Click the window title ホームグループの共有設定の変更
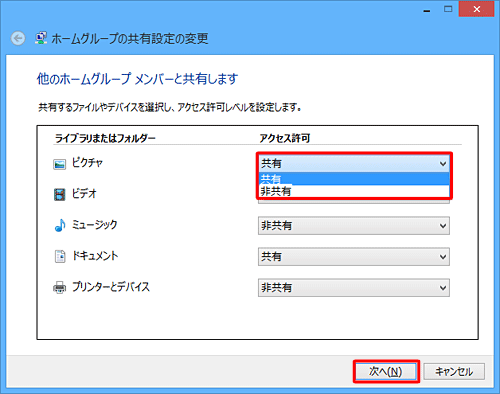The width and height of the screenshot is (500, 394). 130,39
